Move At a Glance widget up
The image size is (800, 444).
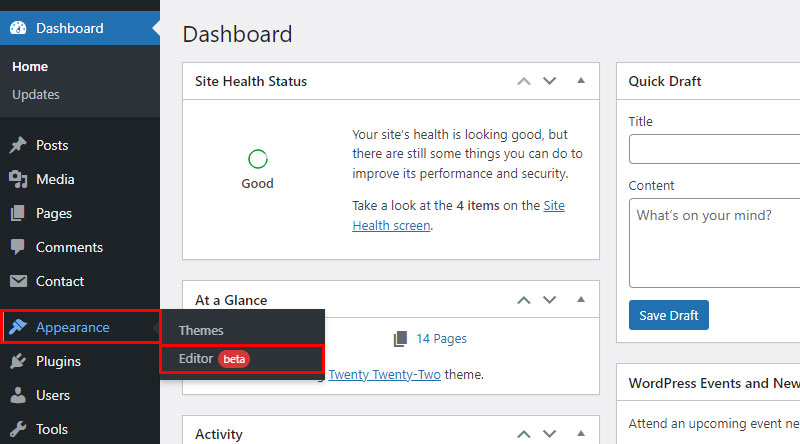tap(523, 300)
